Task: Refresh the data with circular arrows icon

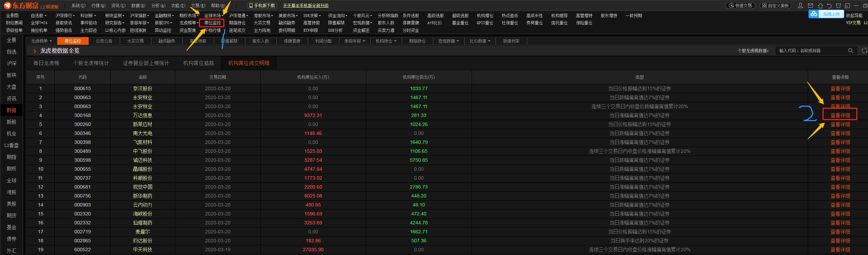Action: point(864,51)
